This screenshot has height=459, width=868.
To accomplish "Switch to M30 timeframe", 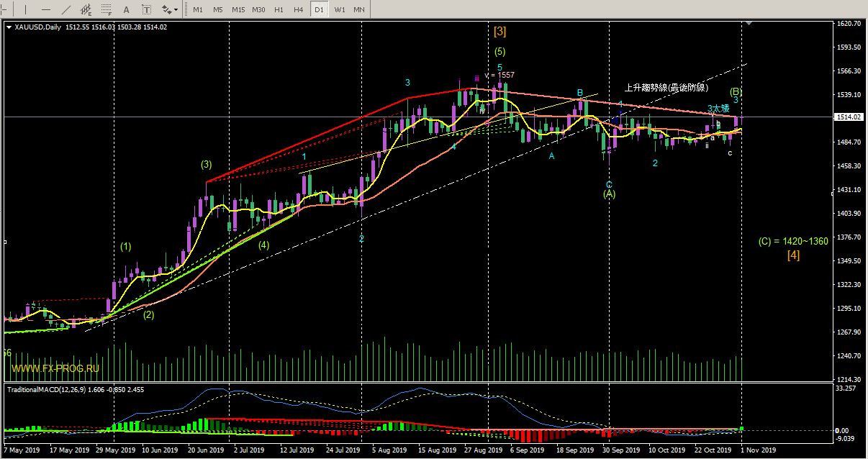I will pos(259,9).
